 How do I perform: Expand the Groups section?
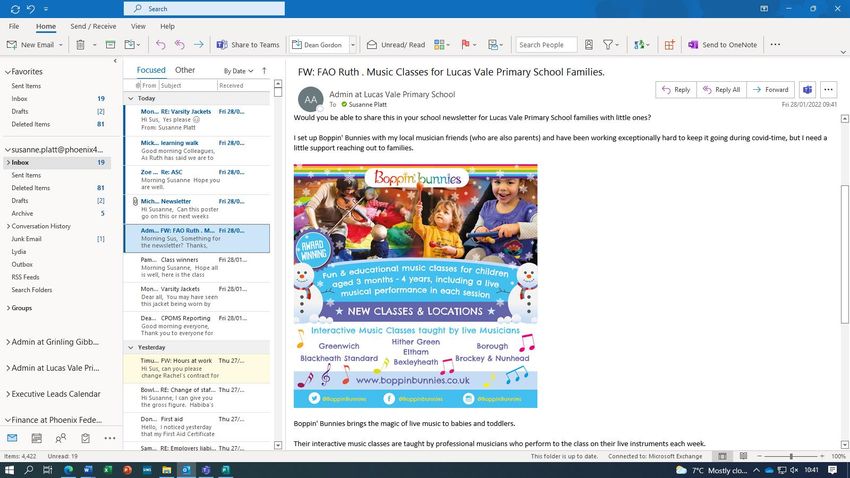[x=8, y=308]
